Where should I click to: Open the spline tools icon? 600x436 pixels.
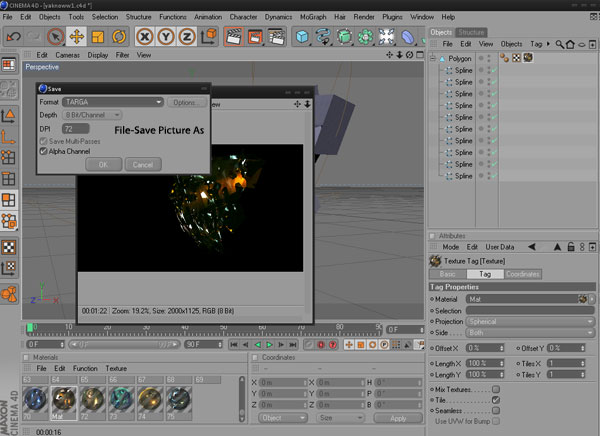[323, 37]
